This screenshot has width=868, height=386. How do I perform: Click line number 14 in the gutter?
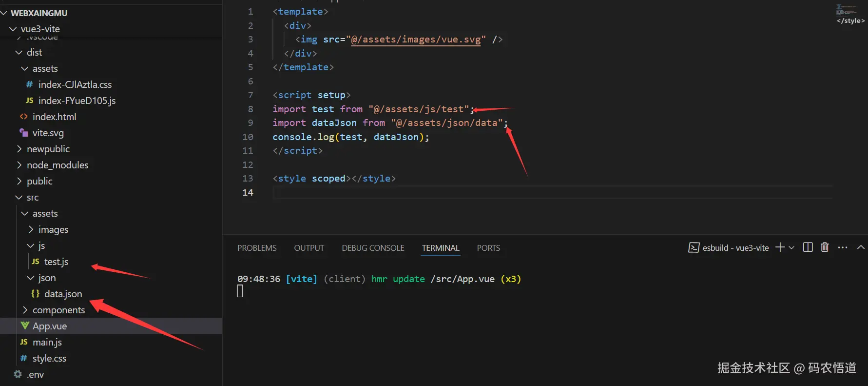(x=248, y=193)
